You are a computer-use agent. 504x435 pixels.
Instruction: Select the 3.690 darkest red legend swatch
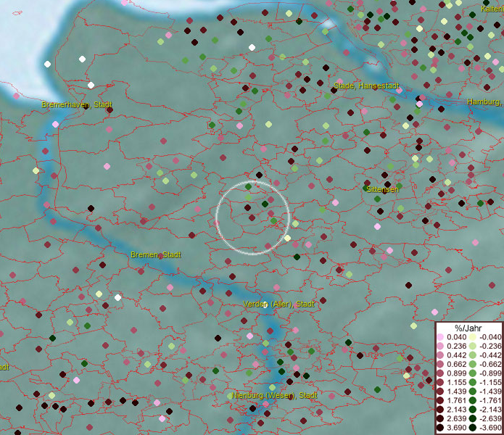440,428
